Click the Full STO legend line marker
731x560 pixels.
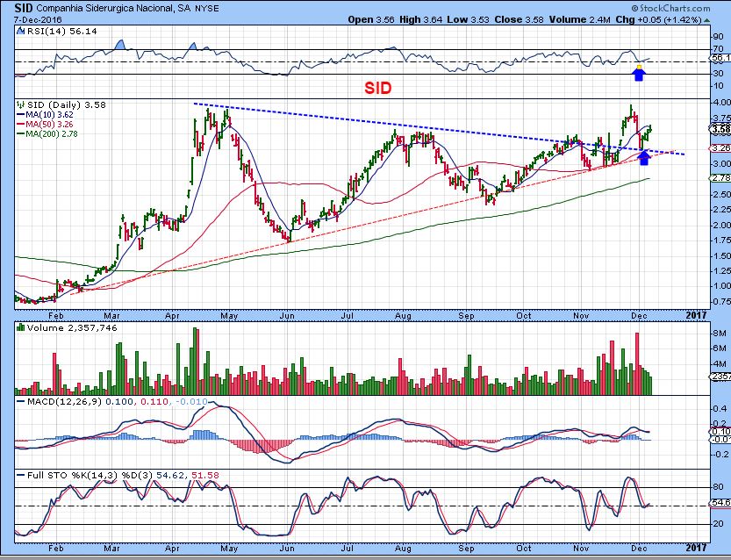(x=20, y=475)
